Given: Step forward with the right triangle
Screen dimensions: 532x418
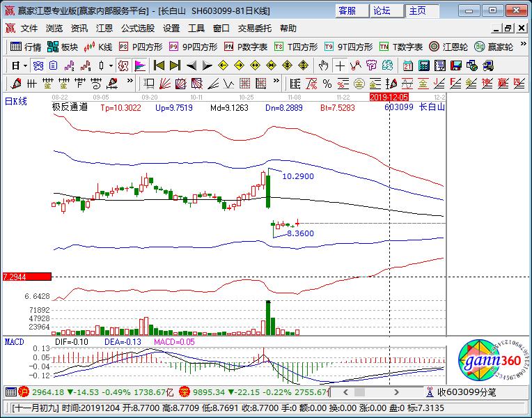Looking at the screenshot, I should [207, 65].
